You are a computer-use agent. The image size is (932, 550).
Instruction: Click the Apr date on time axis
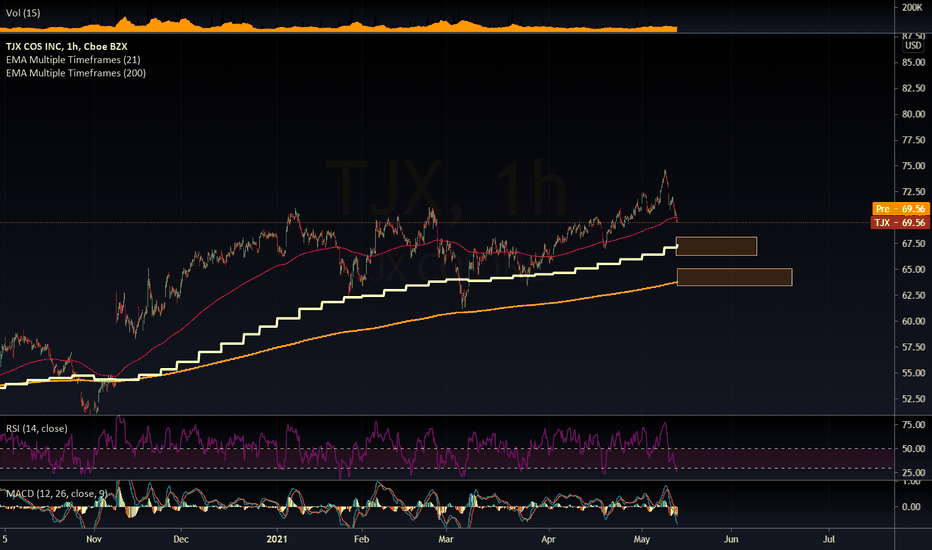548,539
